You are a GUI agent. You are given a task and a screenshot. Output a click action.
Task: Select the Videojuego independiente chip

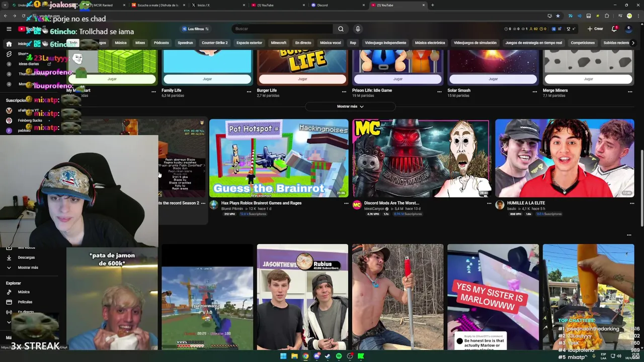(x=385, y=43)
